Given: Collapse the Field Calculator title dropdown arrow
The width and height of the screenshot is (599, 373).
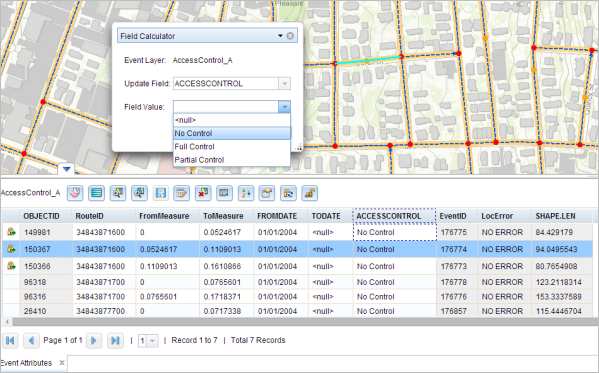Looking at the screenshot, I should [280, 36].
